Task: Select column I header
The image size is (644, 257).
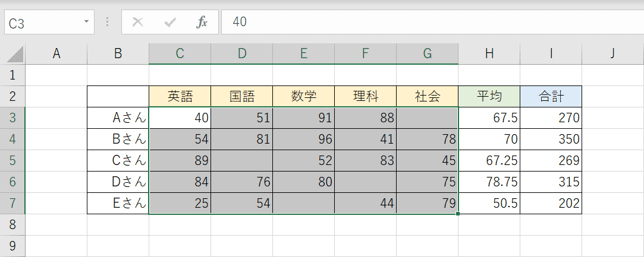Action: [551, 53]
